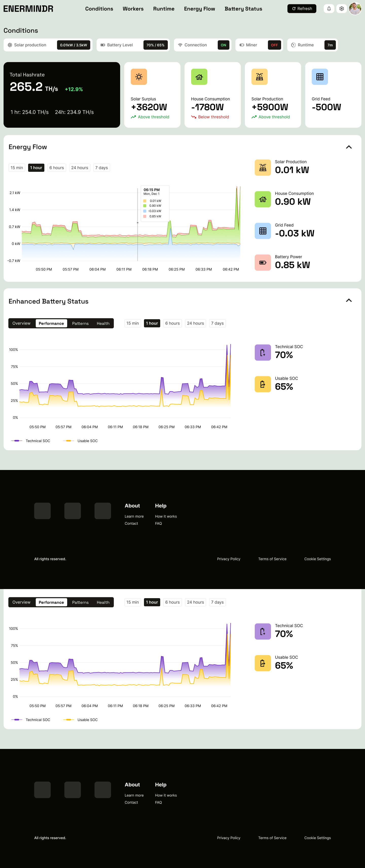Click the Solar production sun icon chip
Viewport: 365px width, 868px height.
point(10,45)
